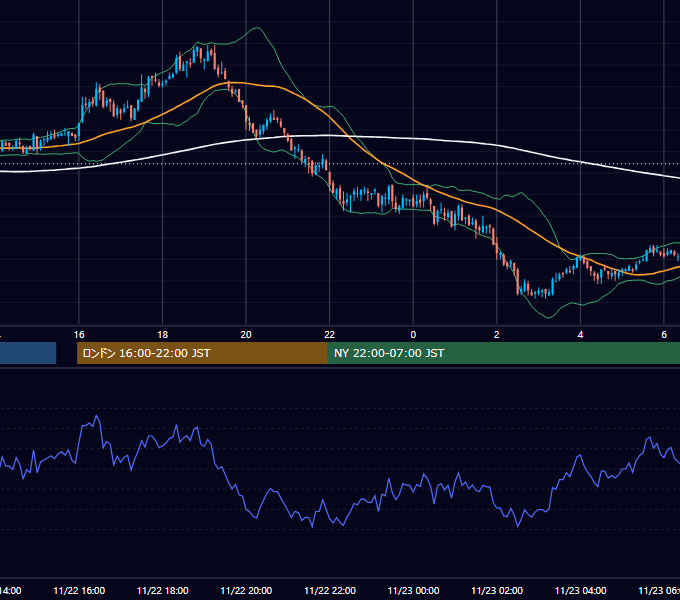Click the 11/23 00:00 date label
The image size is (680, 600).
point(413,591)
